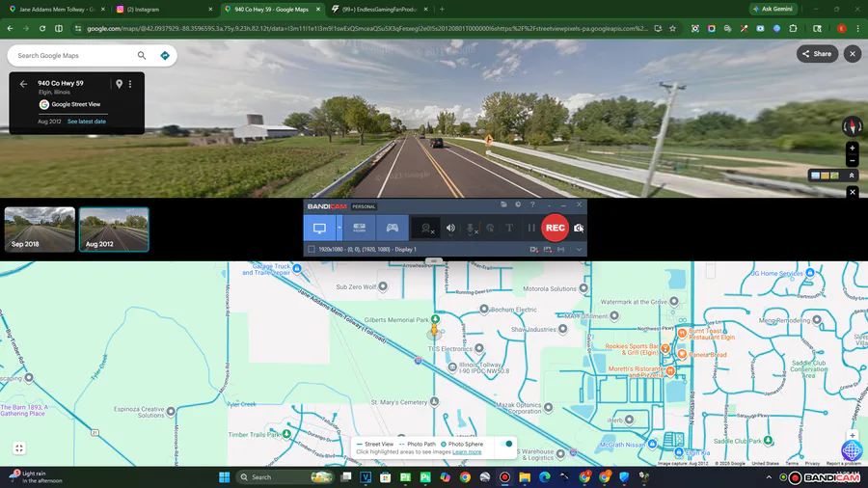The height and width of the screenshot is (488, 868).
Task: Click fullscreen map icon at map's lower left
Action: coord(19,448)
